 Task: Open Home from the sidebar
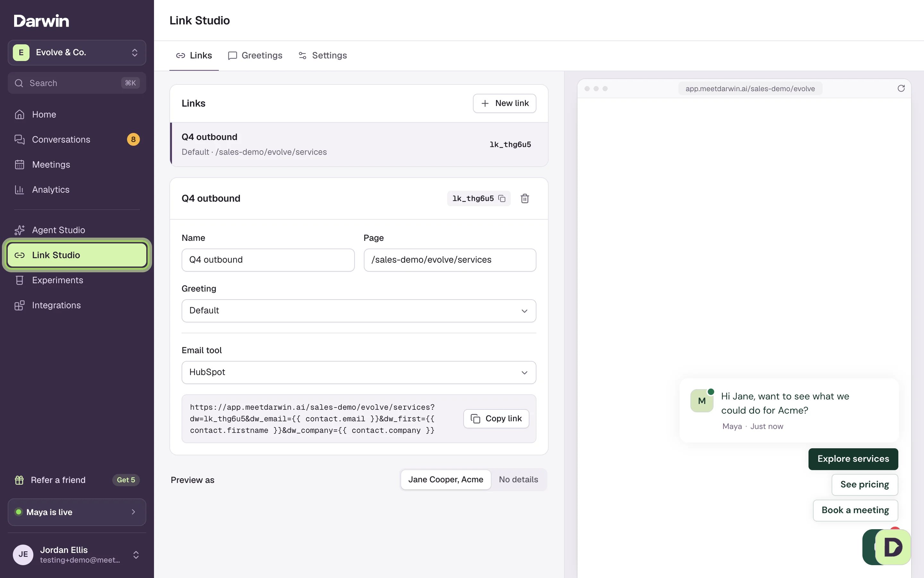pyautogui.click(x=77, y=114)
